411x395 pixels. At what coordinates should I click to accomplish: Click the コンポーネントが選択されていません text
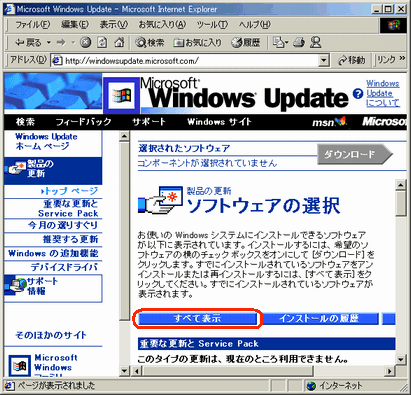(207, 163)
